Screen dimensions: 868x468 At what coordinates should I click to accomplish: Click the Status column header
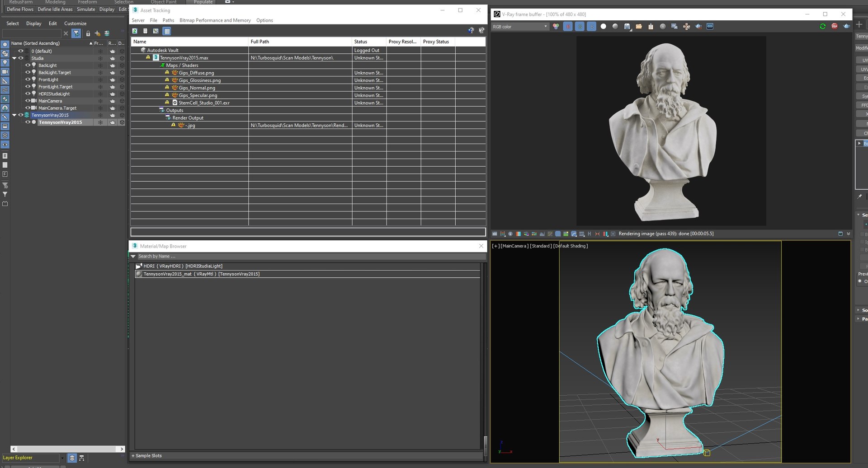point(369,42)
